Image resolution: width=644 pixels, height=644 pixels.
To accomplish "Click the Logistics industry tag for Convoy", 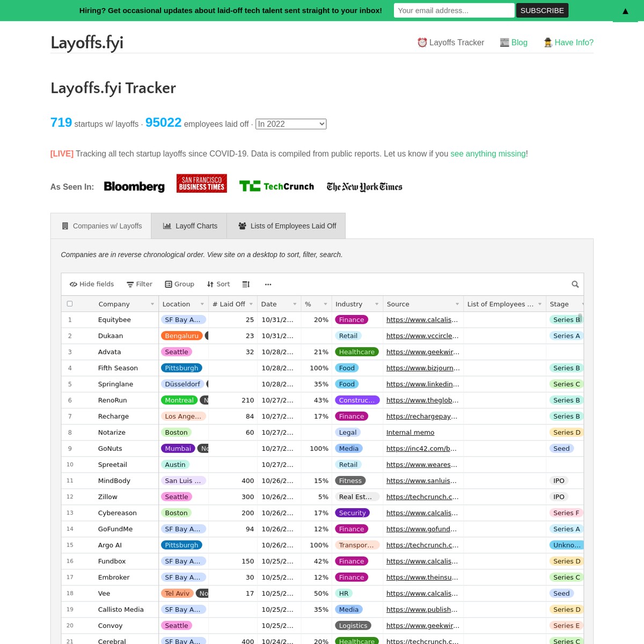I will pyautogui.click(x=353, y=626).
